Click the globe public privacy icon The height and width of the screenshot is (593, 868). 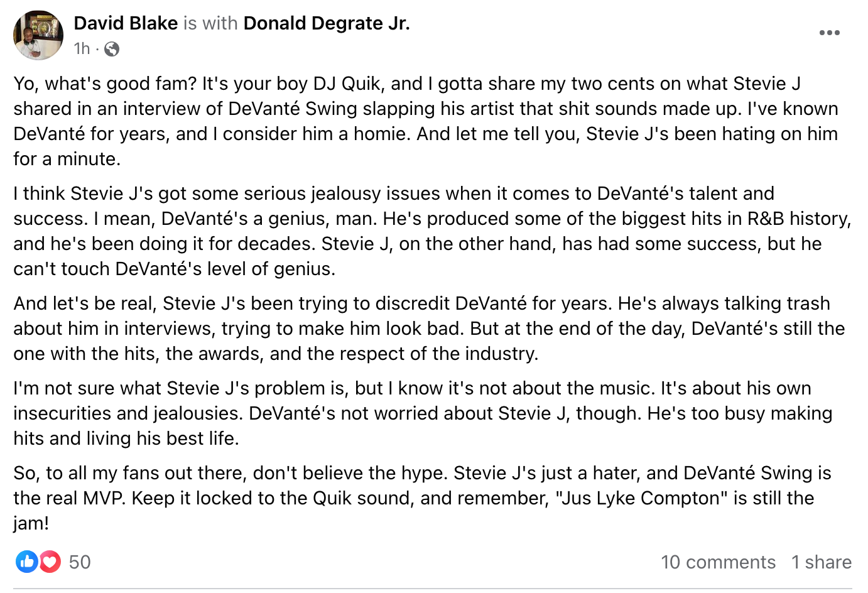click(x=112, y=49)
